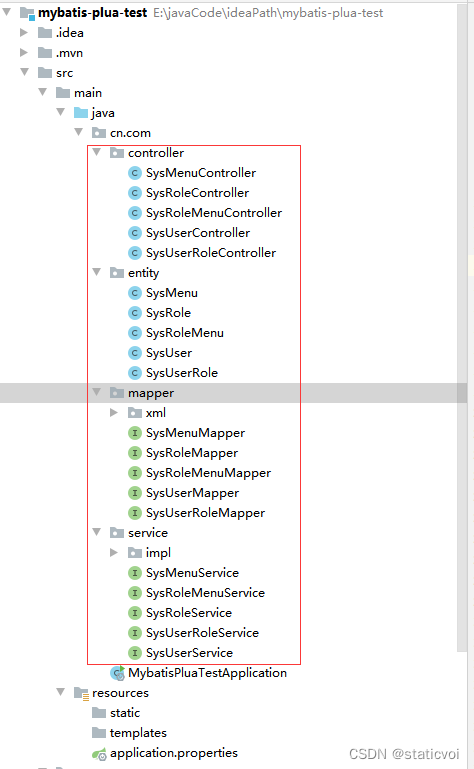Collapse the src folder
This screenshot has height=769, width=474.
(x=25, y=72)
